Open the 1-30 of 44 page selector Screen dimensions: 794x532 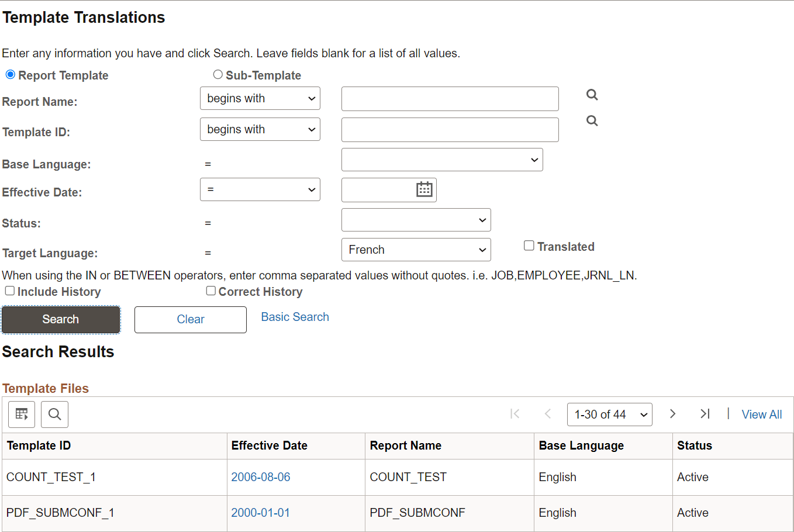click(609, 414)
